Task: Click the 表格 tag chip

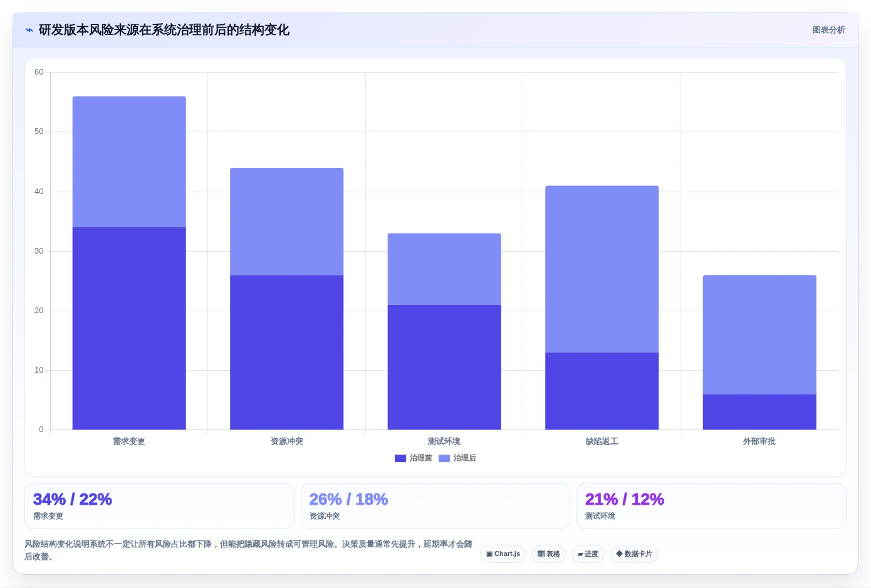Action: click(549, 554)
